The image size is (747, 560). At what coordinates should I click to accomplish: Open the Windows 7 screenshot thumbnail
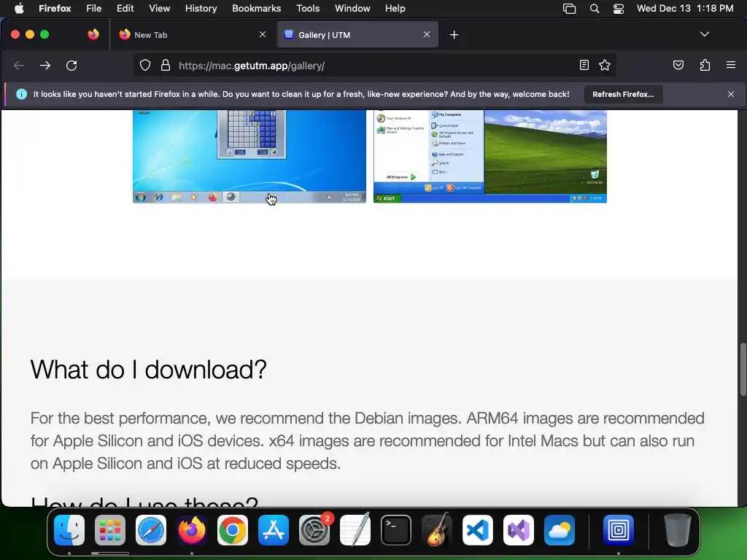pyautogui.click(x=249, y=156)
